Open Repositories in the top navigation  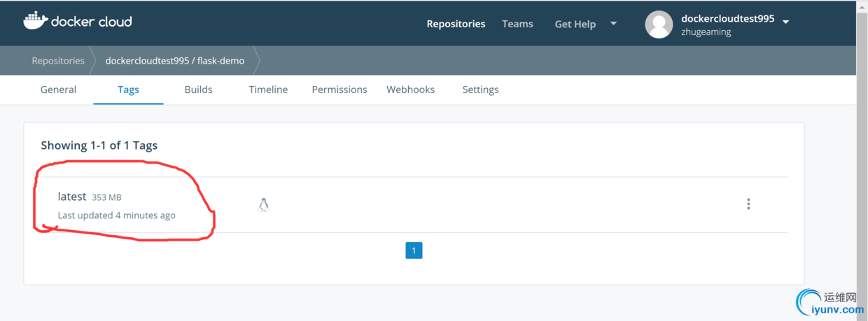(x=456, y=24)
